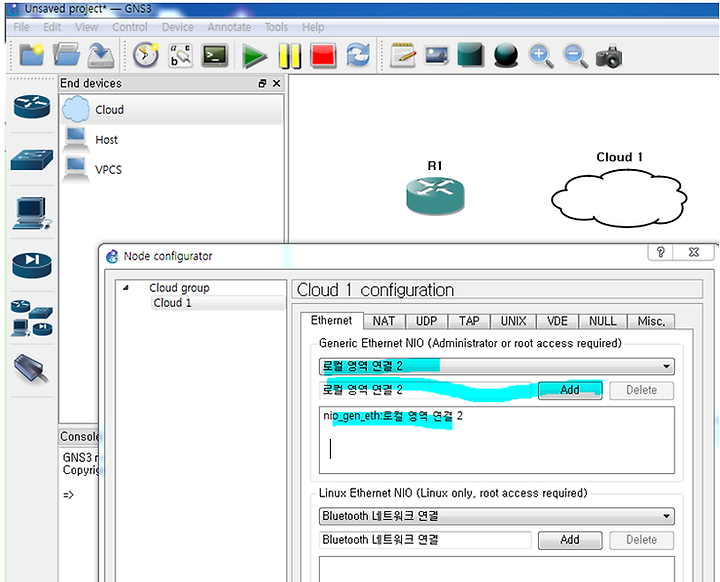Viewport: 720px width, 582px height.
Task: Switch to the NAT tab
Action: tap(383, 321)
